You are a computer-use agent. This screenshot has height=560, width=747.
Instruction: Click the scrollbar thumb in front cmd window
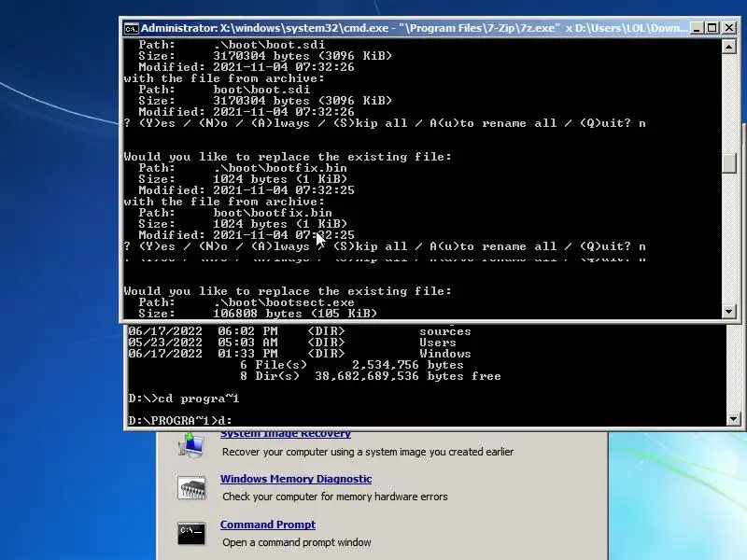tap(728, 163)
